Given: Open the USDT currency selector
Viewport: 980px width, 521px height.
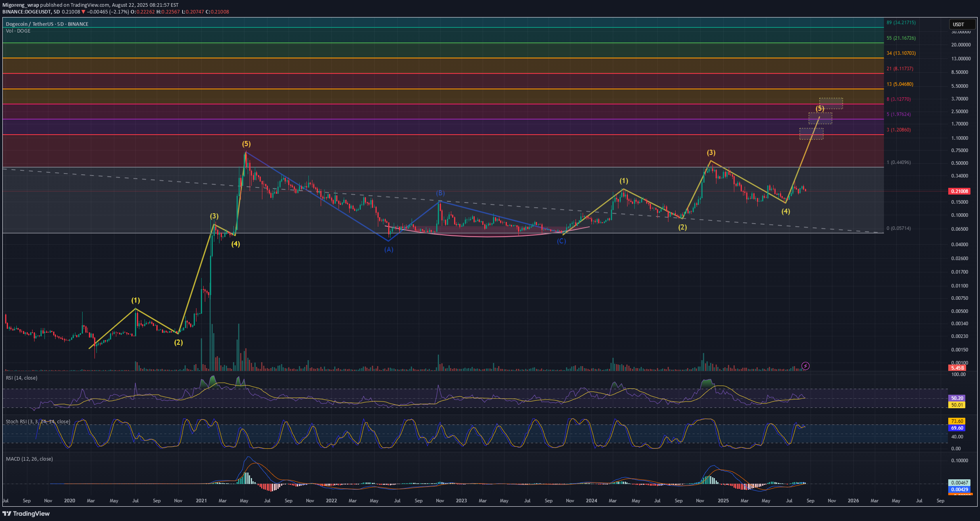Looking at the screenshot, I should tap(962, 24).
